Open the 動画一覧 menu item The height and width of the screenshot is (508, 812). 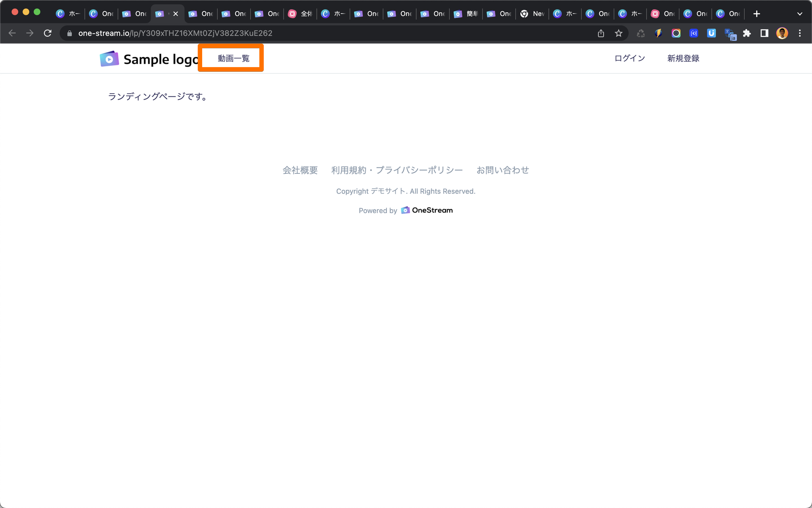tap(234, 58)
